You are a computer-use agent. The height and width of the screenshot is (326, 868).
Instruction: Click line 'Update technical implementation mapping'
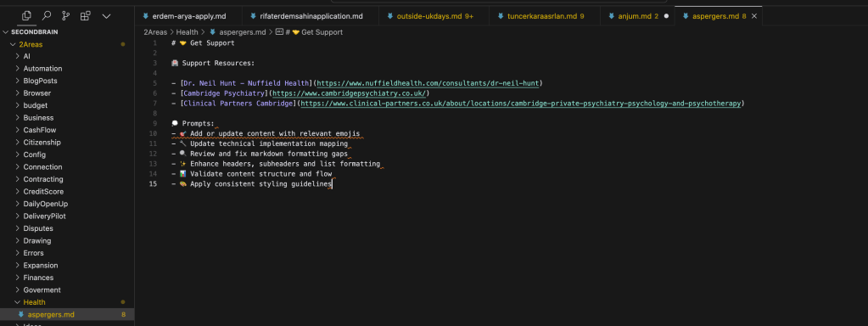260,143
